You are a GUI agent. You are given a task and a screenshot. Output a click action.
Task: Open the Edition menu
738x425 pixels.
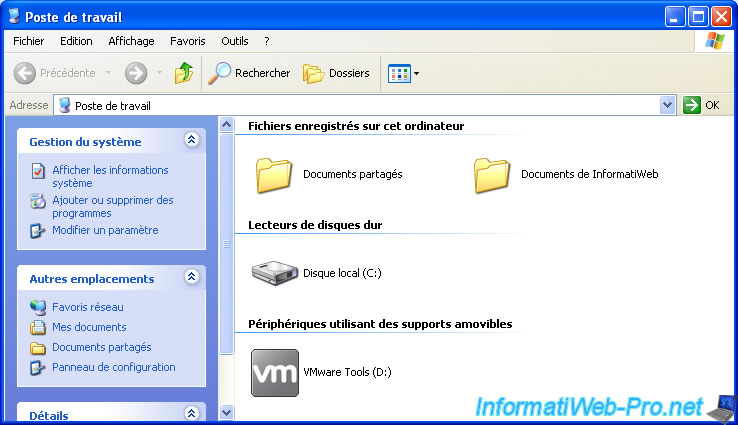(x=76, y=41)
